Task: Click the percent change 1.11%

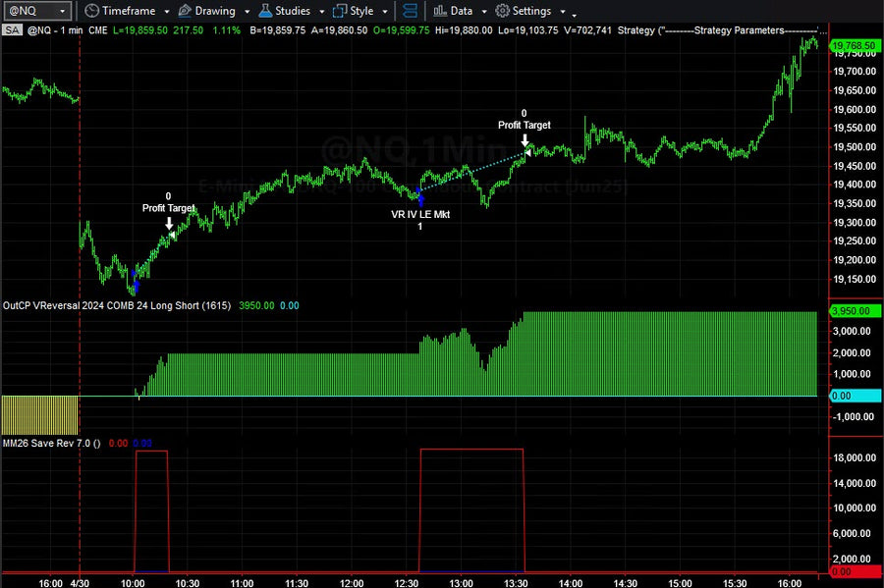Action: (x=227, y=30)
